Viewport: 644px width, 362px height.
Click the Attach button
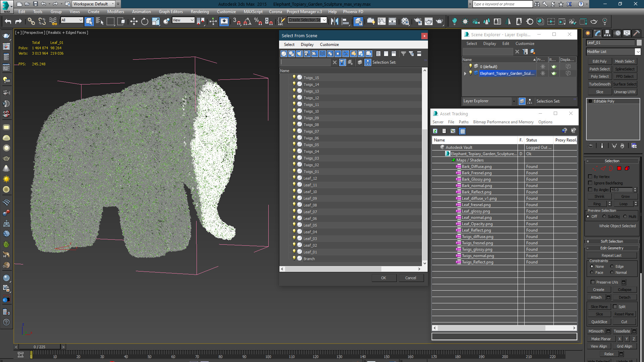click(x=596, y=297)
